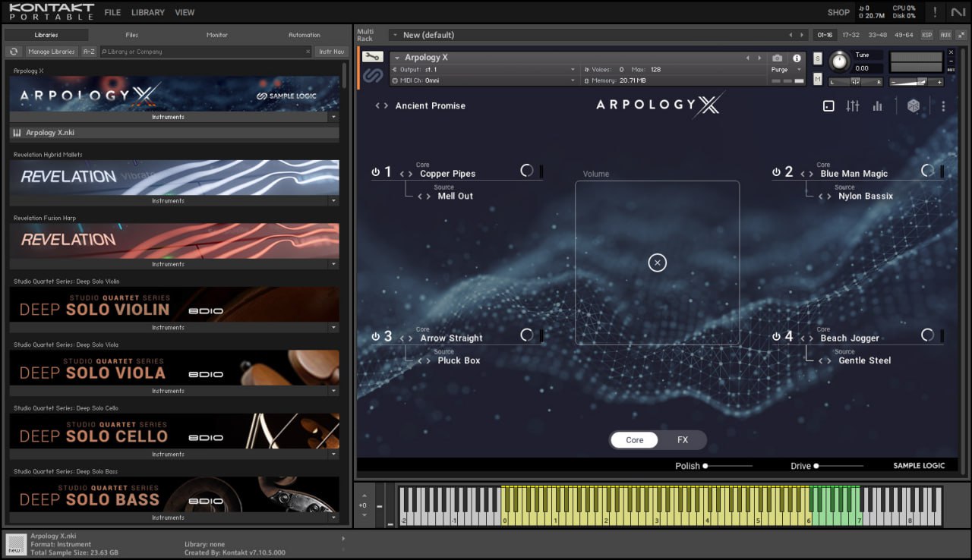Toggle the KSP multi script button
This screenshot has height=560, width=972.
pos(927,35)
